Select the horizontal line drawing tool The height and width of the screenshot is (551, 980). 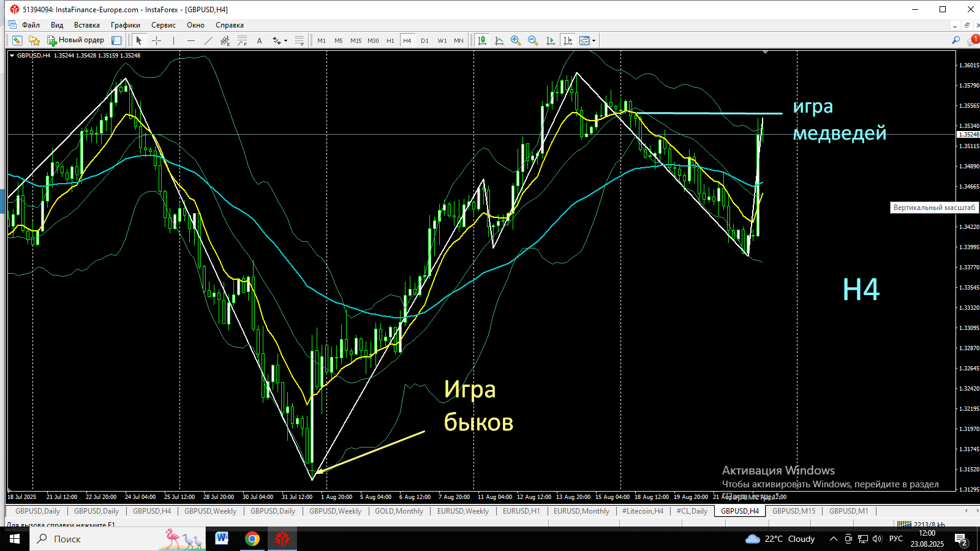(x=190, y=40)
